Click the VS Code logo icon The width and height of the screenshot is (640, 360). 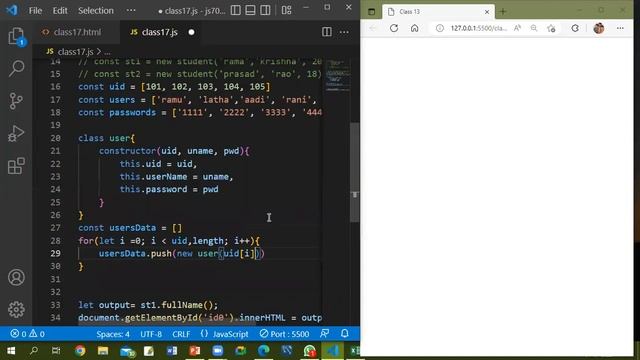click(x=12, y=10)
